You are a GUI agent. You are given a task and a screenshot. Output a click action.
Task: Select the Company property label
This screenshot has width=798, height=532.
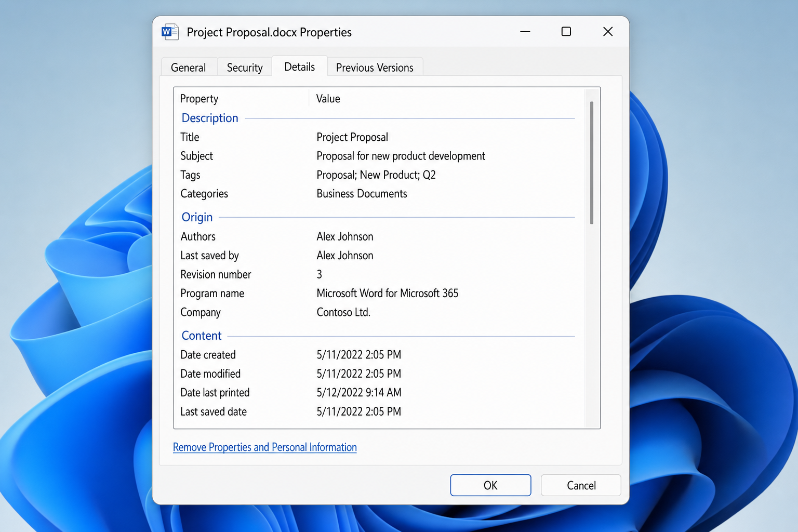[x=201, y=312]
